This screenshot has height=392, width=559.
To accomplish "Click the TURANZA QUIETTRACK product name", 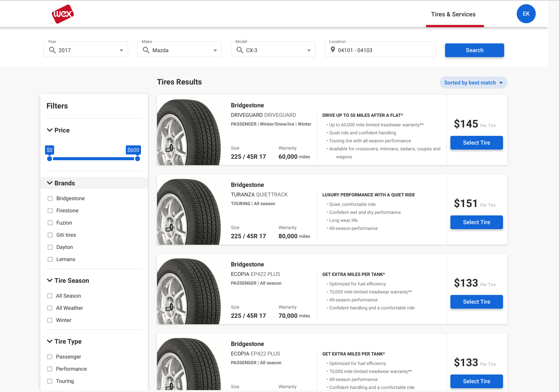I will 259,194.
